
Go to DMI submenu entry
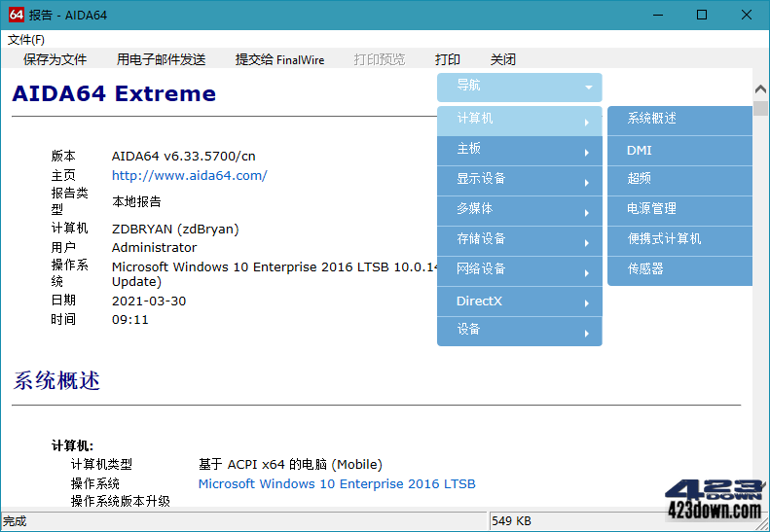click(x=679, y=151)
